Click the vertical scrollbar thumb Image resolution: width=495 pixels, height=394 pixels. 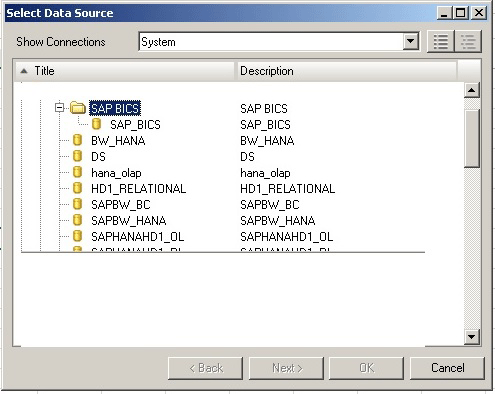[472, 138]
